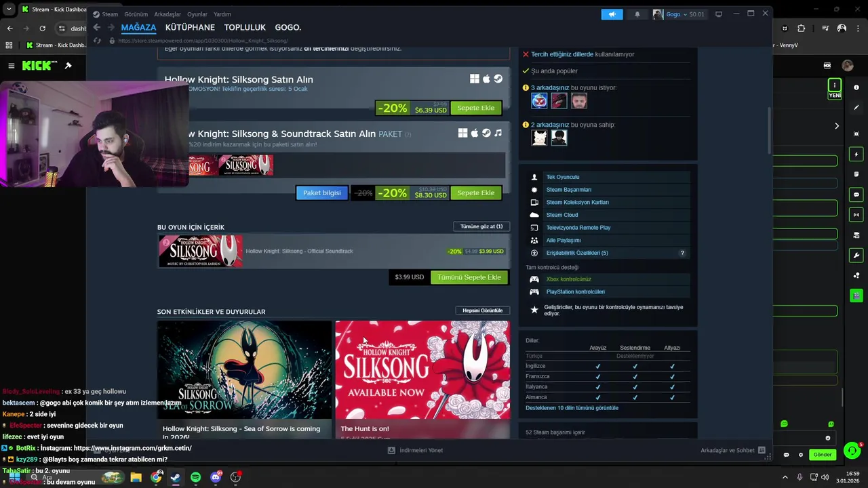Open second friend avatar owning this game
This screenshot has height=488, width=868.
tap(559, 138)
